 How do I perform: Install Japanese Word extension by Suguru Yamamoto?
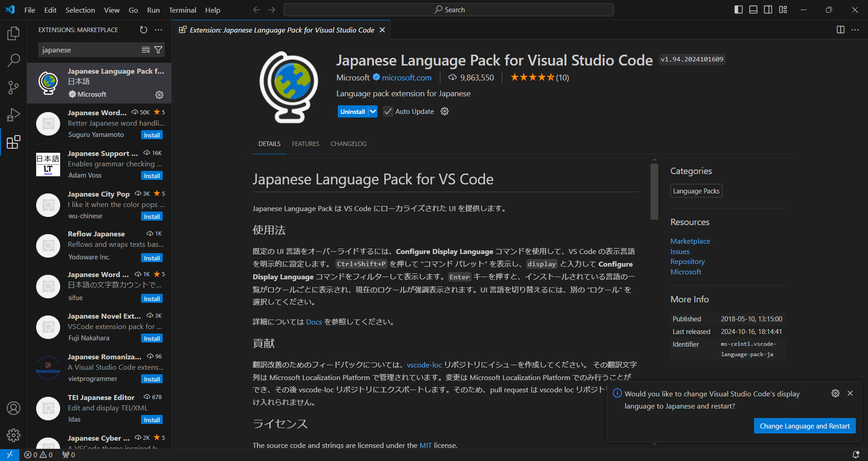point(152,135)
